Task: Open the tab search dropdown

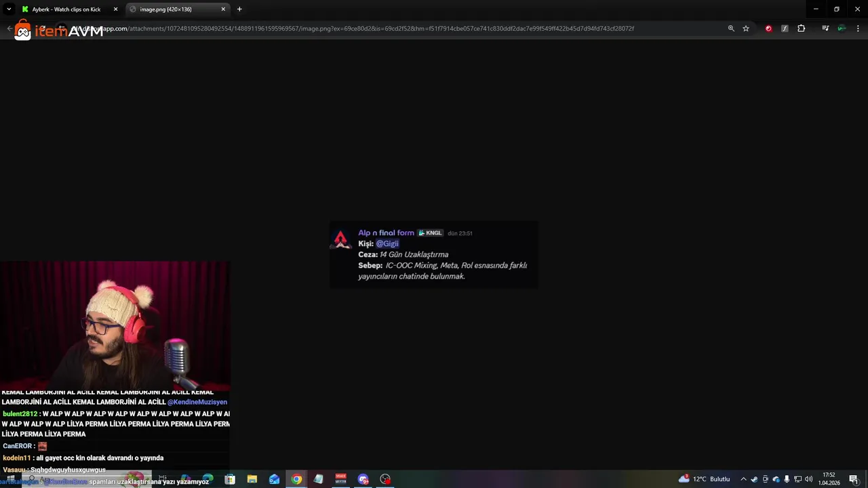Action: [9, 9]
